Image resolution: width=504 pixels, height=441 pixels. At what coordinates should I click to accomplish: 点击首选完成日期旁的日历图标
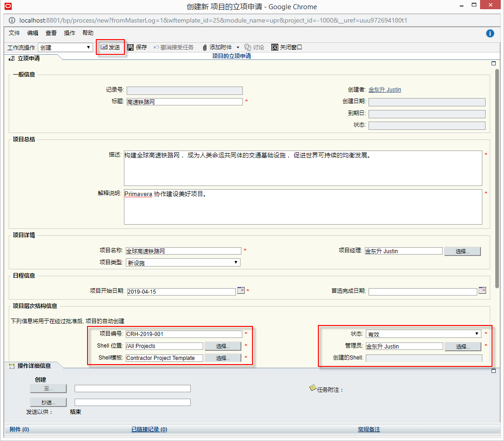click(x=482, y=290)
